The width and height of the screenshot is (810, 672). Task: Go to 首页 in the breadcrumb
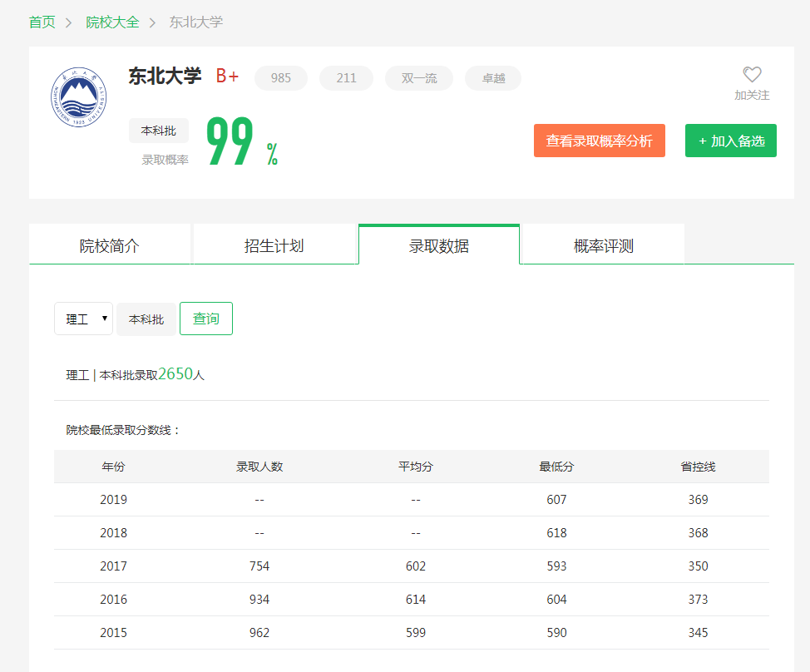click(42, 22)
